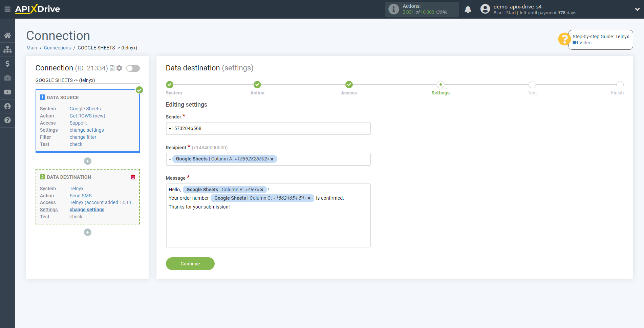This screenshot has width=644, height=328.
Task: Toggle the connection enable switch
Action: pos(133,68)
